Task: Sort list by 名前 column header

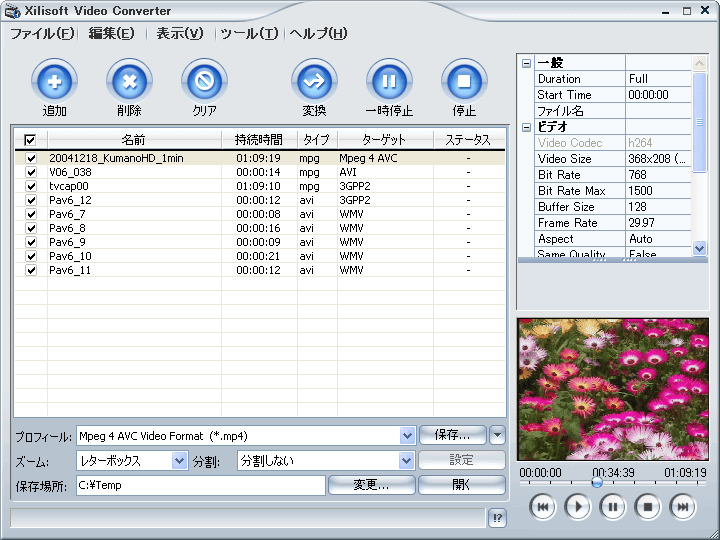Action: pos(134,140)
